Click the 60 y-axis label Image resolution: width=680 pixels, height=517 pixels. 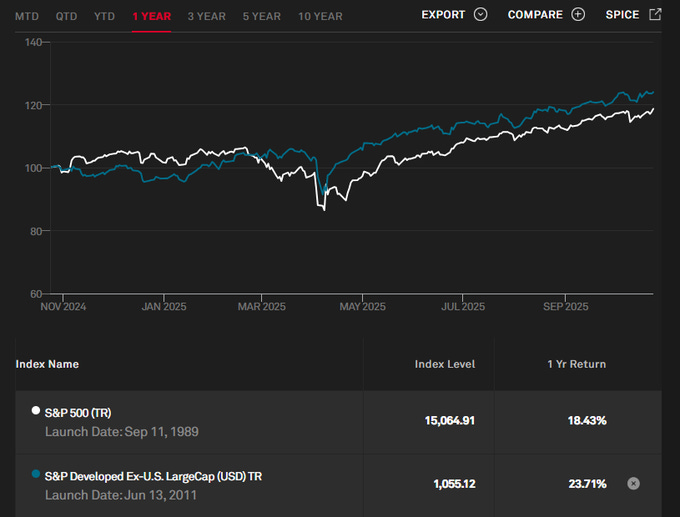(x=36, y=294)
